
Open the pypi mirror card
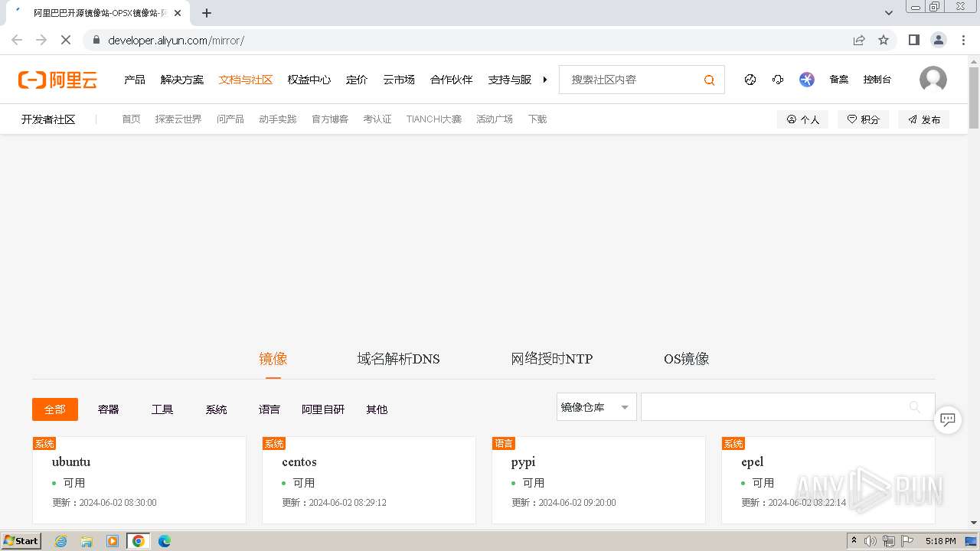pos(599,480)
